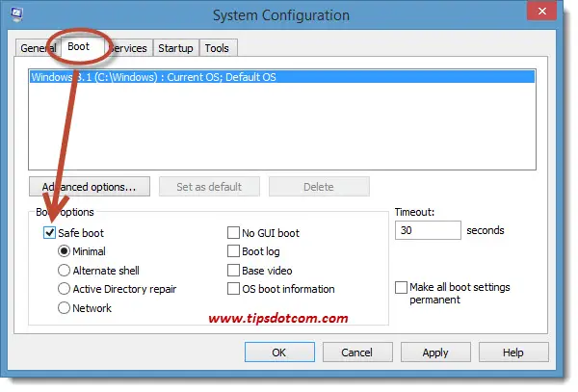Click Apply to save boot settings
The image size is (578, 392).
[x=435, y=353]
